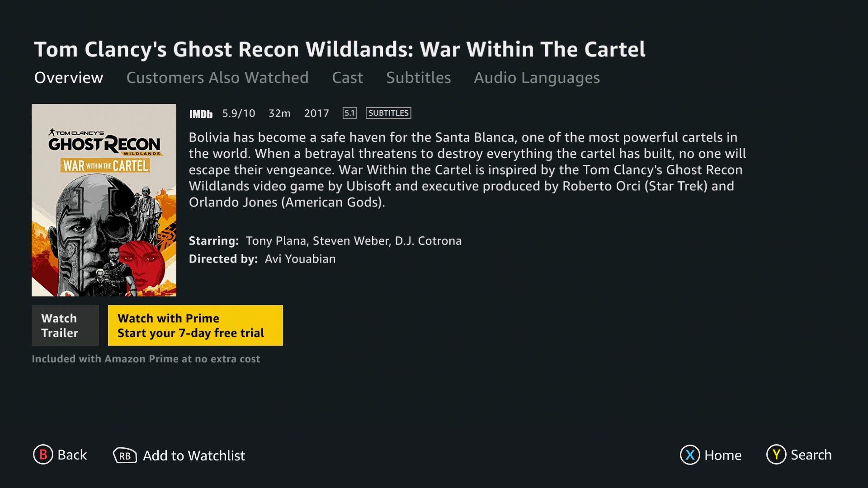Click the Ghost Recon poster thumbnail
This screenshot has width=868, height=488.
[104, 200]
